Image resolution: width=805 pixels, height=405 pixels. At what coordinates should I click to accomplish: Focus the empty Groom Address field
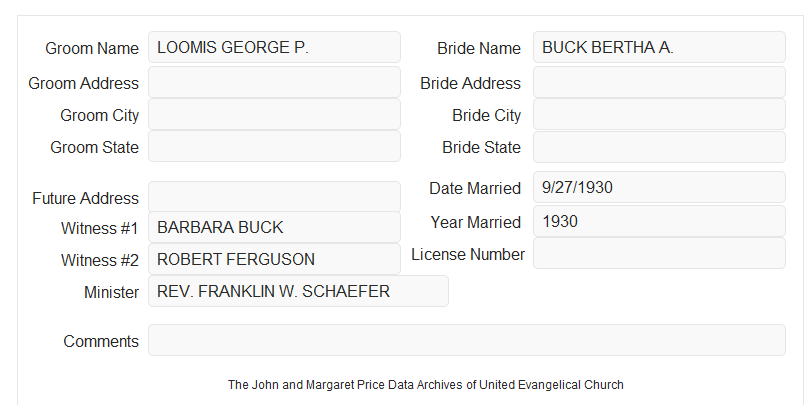click(x=274, y=82)
